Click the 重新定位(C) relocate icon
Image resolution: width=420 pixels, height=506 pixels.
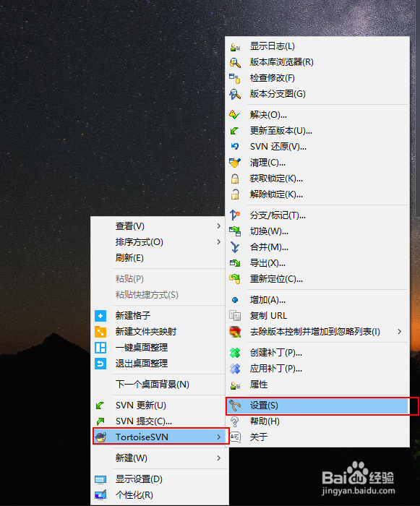(x=235, y=279)
